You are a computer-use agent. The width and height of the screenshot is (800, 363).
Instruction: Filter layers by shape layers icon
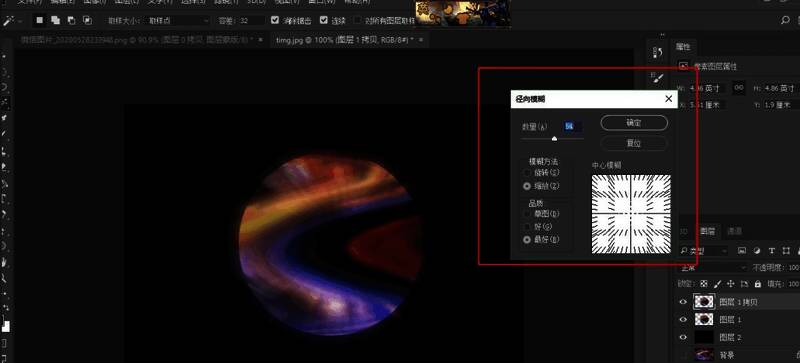786,251
